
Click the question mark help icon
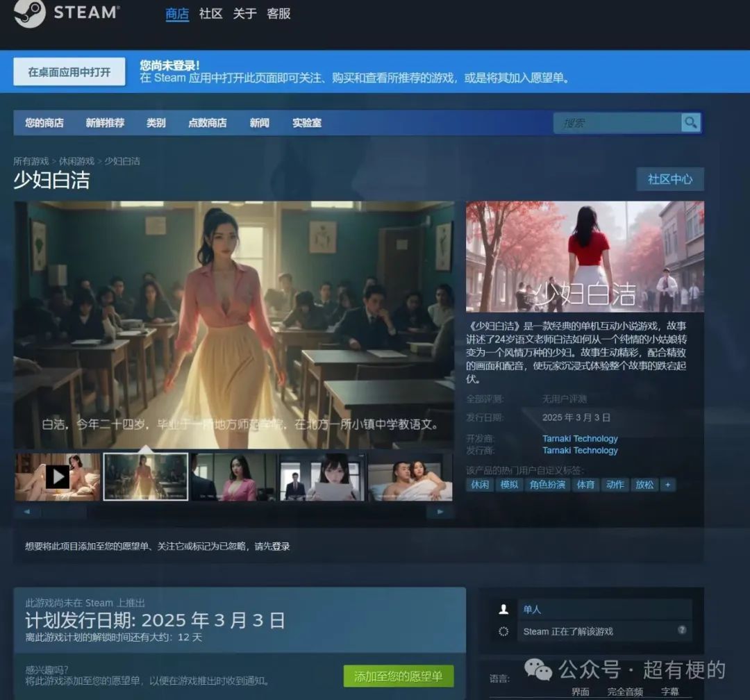pos(682,630)
